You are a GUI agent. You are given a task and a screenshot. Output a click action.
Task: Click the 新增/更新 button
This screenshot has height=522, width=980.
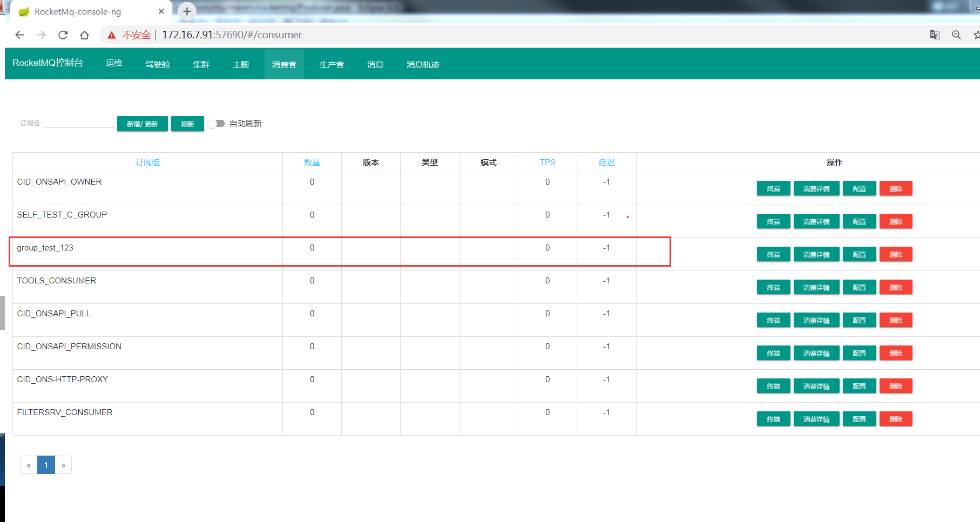(143, 124)
